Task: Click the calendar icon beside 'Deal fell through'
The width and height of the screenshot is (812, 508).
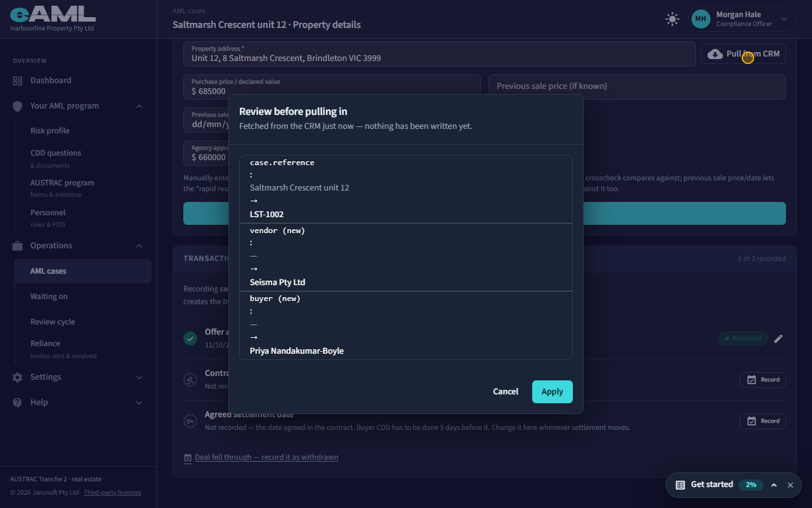Action: 188,458
